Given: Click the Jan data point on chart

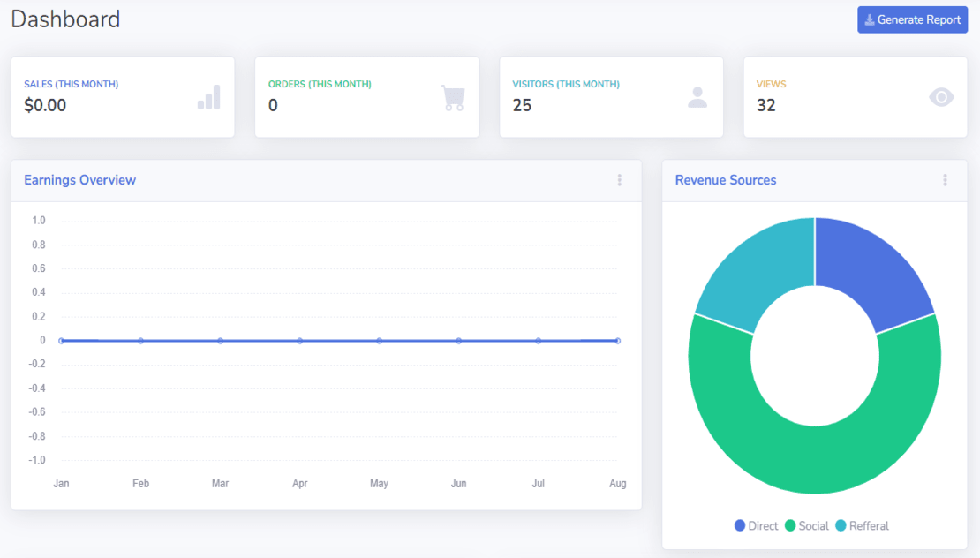Looking at the screenshot, I should click(61, 340).
